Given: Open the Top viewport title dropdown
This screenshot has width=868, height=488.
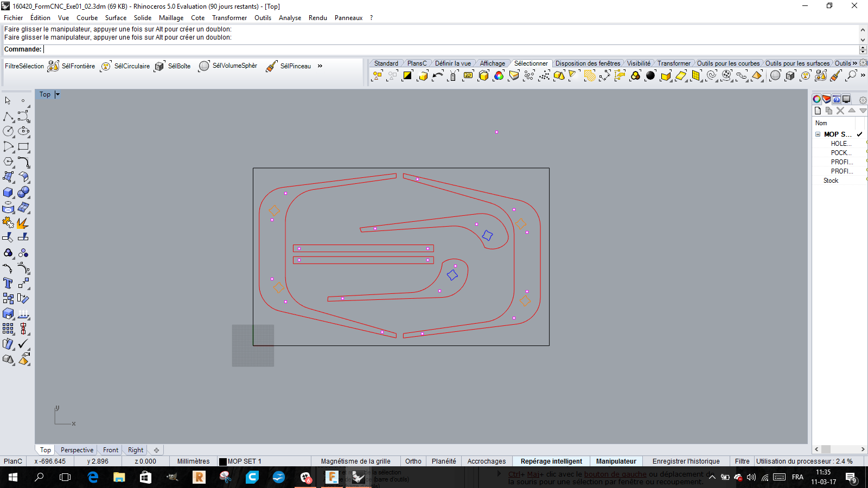Looking at the screenshot, I should [58, 94].
